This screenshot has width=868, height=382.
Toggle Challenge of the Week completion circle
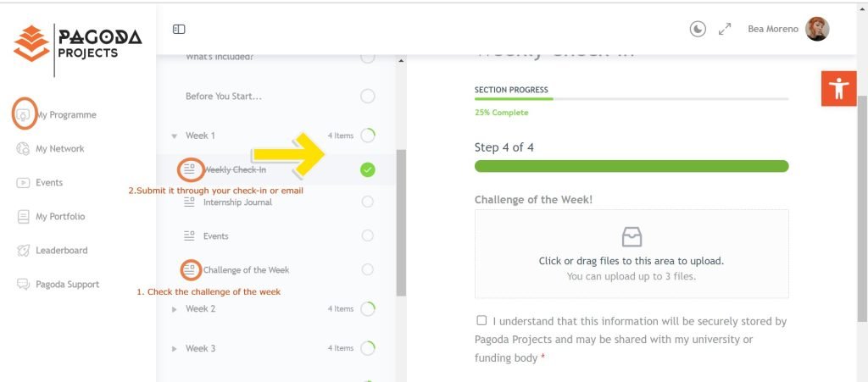point(368,270)
